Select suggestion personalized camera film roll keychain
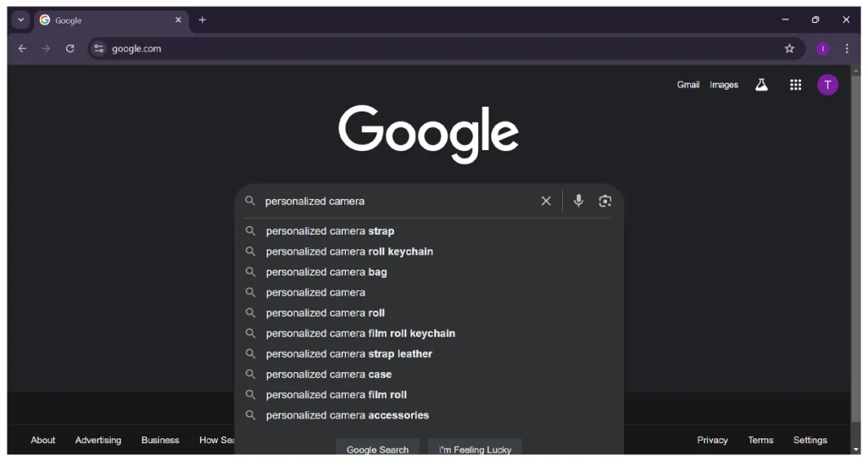868x461 pixels. point(429,334)
